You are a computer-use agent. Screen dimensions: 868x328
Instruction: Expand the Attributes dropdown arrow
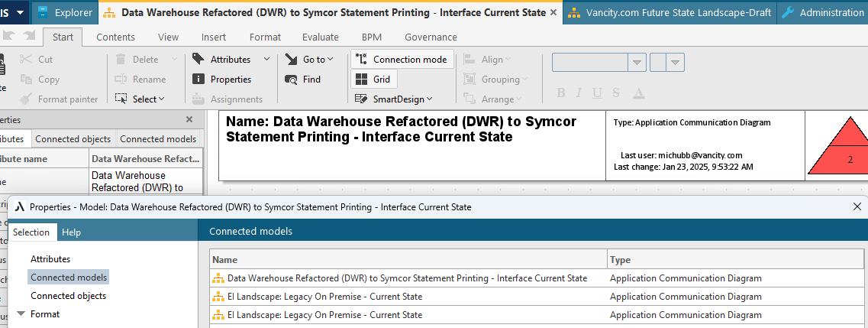pyautogui.click(x=267, y=60)
